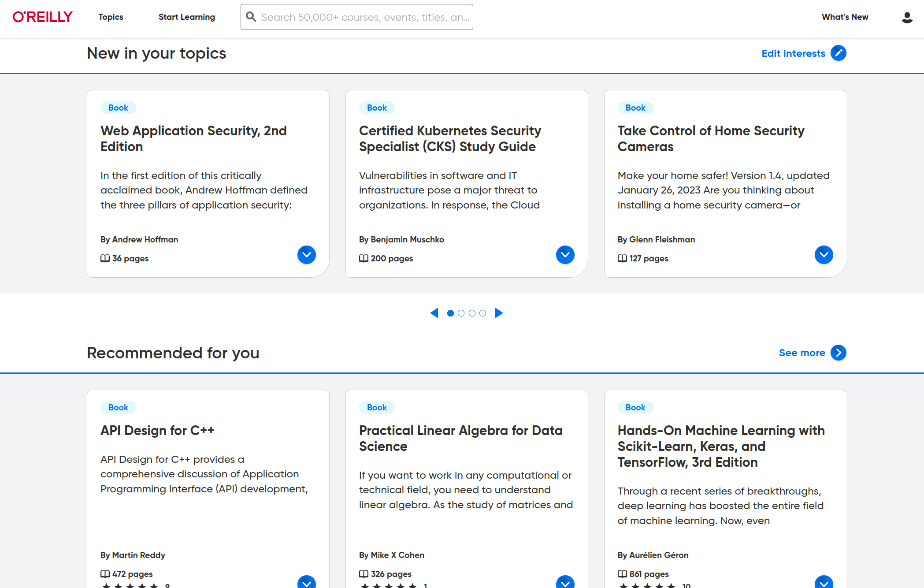924x588 pixels.
Task: Select the first active carousel dot
Action: click(x=450, y=313)
